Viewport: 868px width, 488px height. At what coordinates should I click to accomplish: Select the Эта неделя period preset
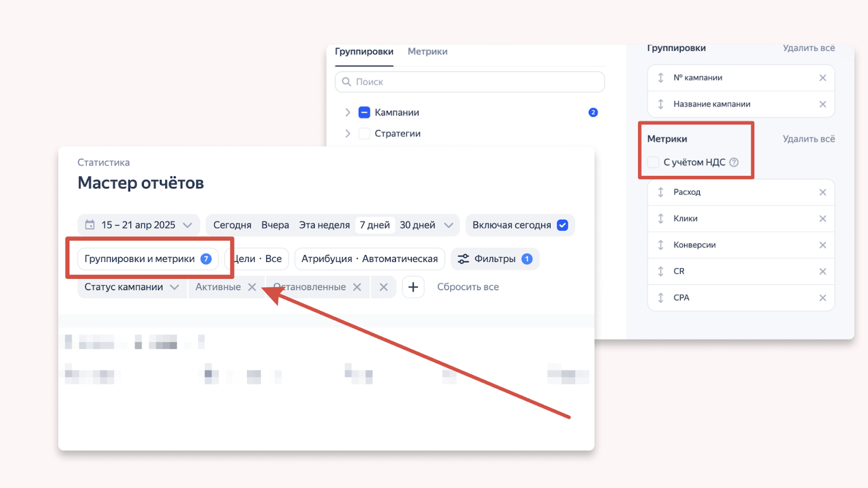[324, 225]
